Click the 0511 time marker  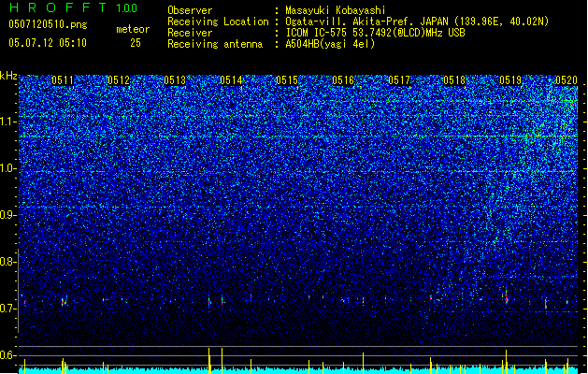(63, 80)
